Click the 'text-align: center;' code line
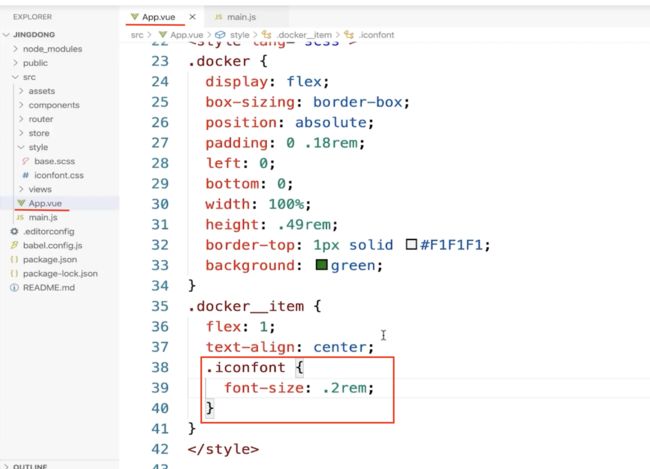 (290, 347)
